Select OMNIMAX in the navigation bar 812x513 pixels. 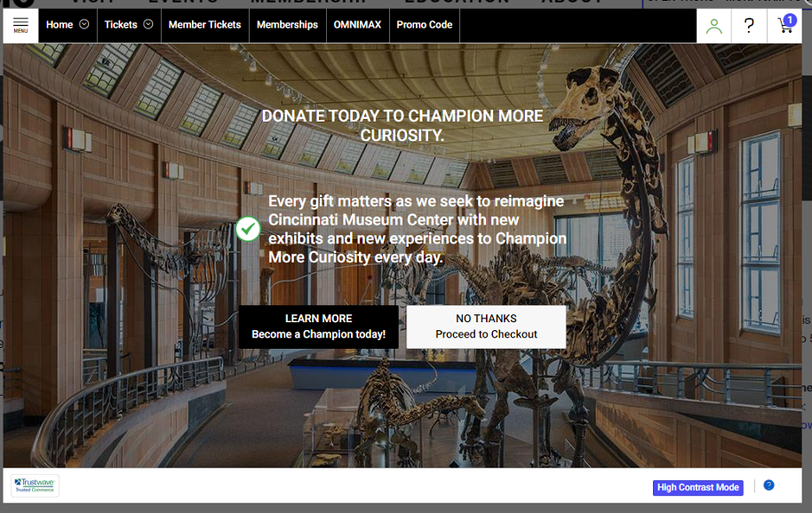357,25
